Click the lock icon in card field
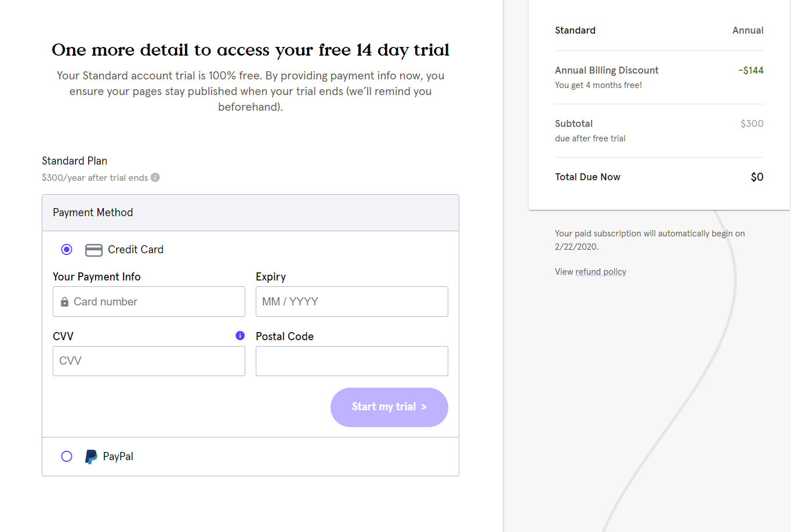The image size is (791, 532). coord(65,302)
